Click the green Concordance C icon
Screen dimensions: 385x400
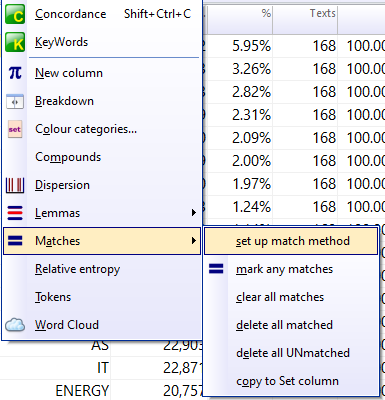(x=15, y=14)
